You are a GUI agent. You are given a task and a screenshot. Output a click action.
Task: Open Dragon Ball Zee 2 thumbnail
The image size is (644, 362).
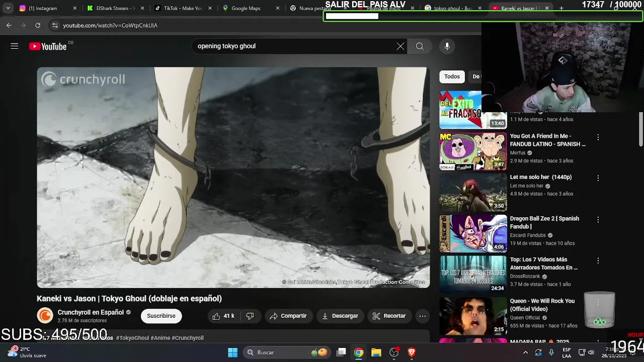tap(473, 234)
